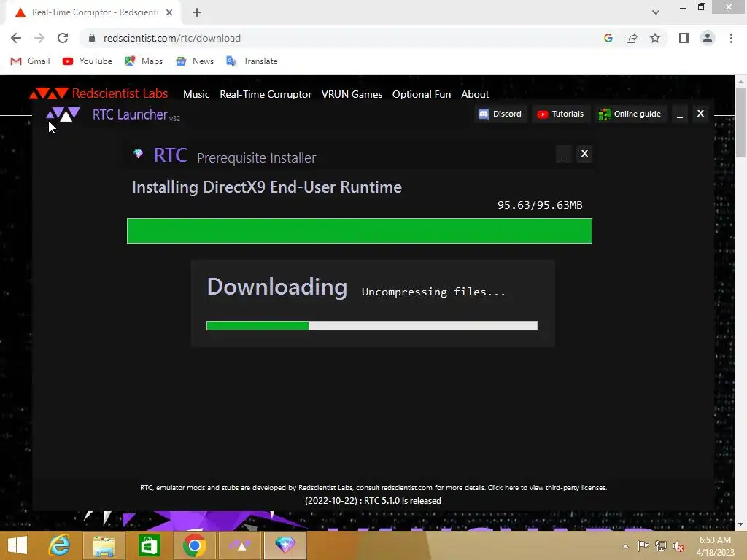
Task: Open News bookmark
Action: 195,61
